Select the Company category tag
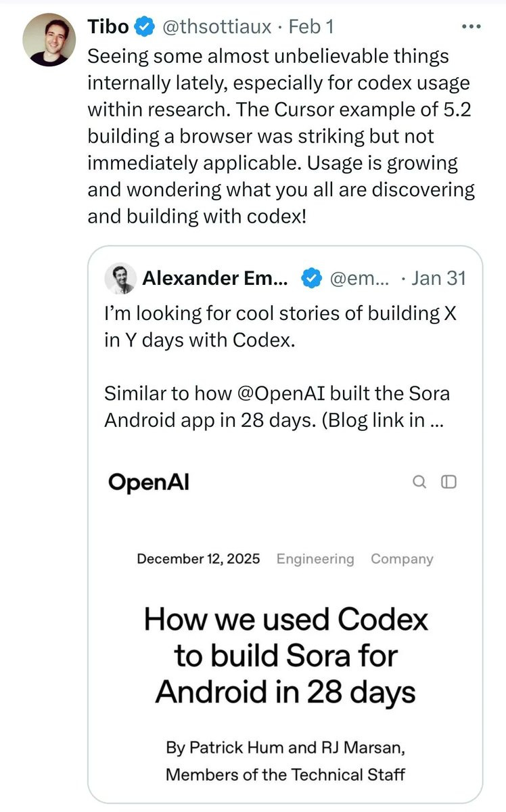 coord(402,559)
